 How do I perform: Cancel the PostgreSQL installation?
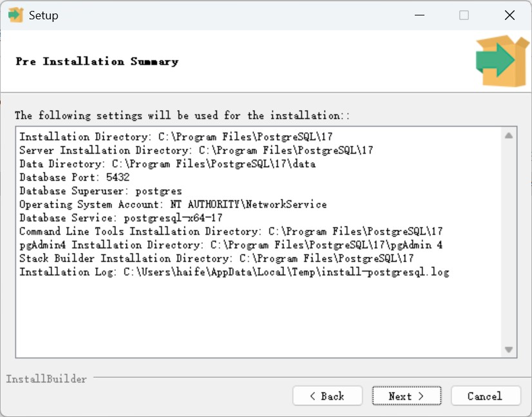click(x=485, y=396)
